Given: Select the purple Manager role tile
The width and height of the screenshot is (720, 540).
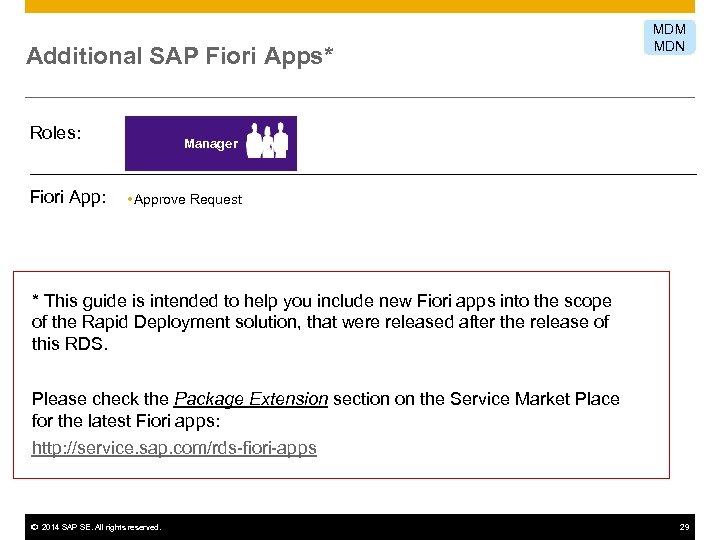Looking at the screenshot, I should pos(211,143).
